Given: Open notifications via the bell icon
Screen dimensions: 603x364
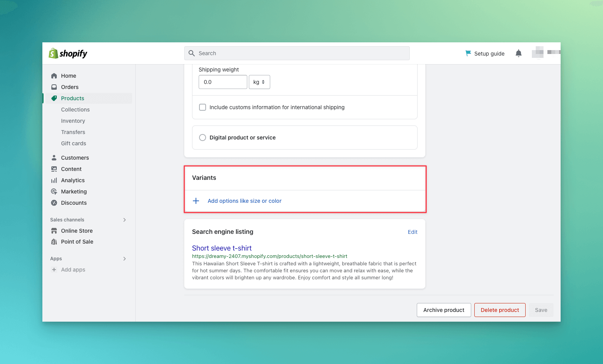Looking at the screenshot, I should (518, 53).
